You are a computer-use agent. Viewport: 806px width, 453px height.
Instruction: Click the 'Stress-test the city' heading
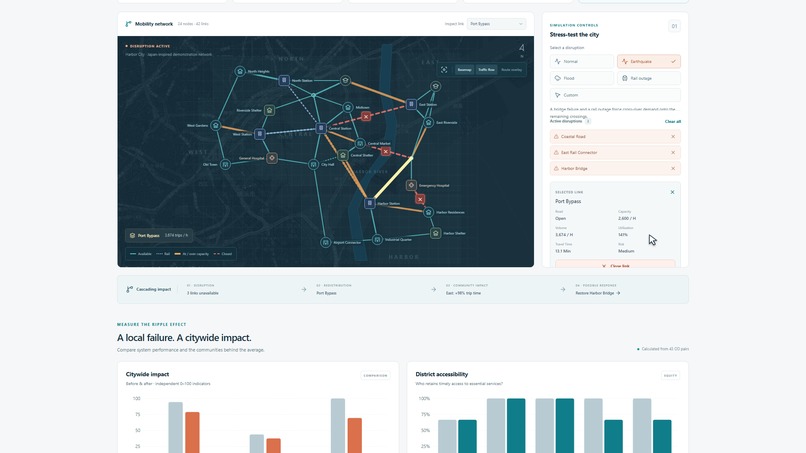pos(574,34)
